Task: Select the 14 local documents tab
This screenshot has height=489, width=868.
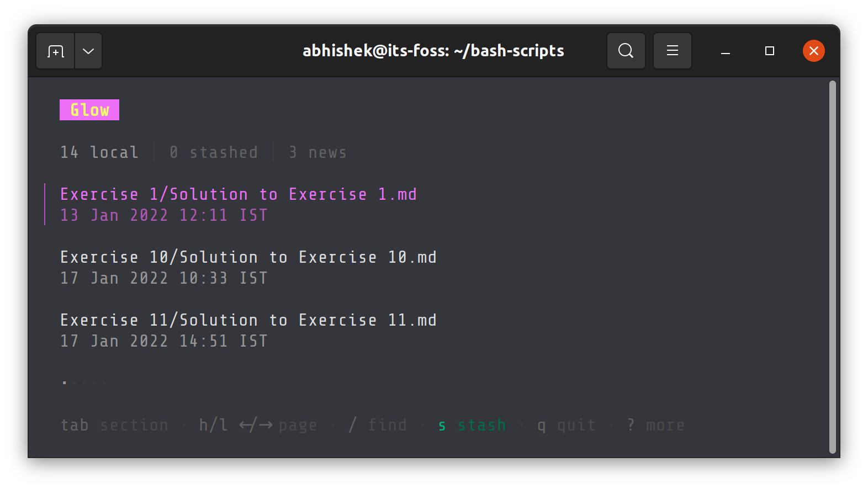Action: [99, 152]
